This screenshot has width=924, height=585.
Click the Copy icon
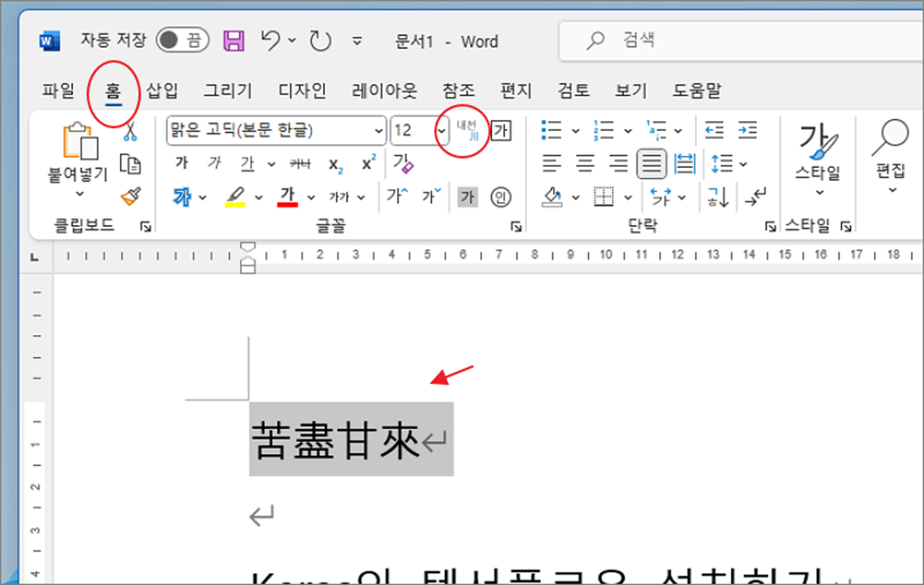[131, 164]
